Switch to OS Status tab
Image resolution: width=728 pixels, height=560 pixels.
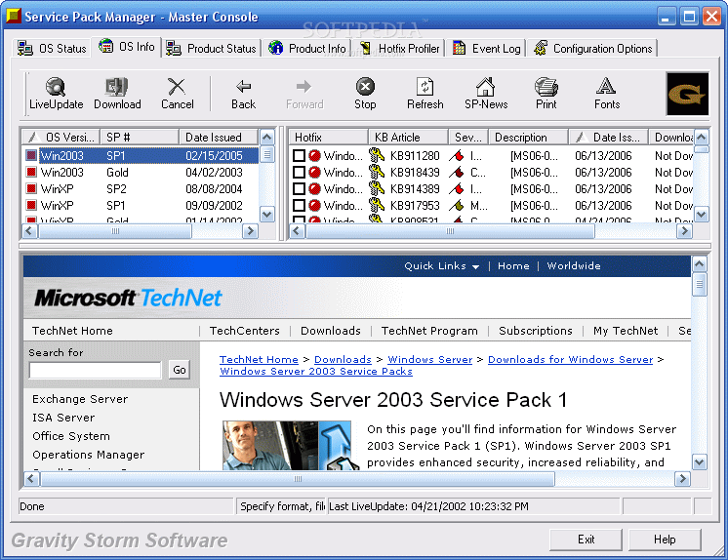pos(52,48)
